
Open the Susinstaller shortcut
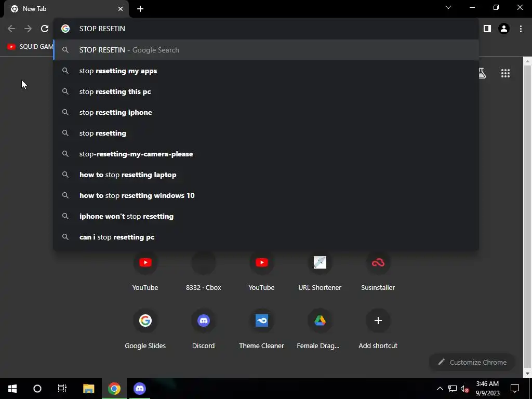[378, 271]
